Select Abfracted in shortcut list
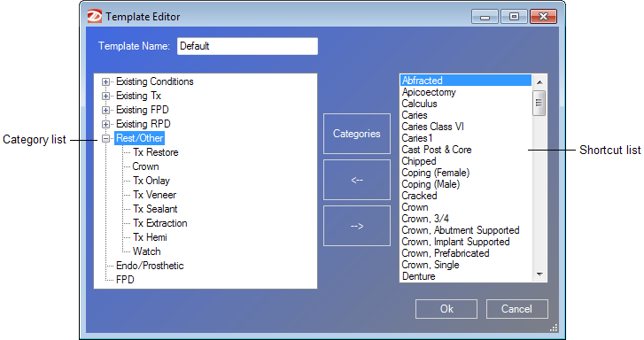 point(466,81)
